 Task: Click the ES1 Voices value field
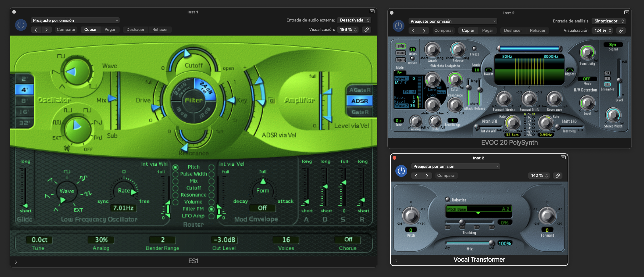(x=286, y=240)
